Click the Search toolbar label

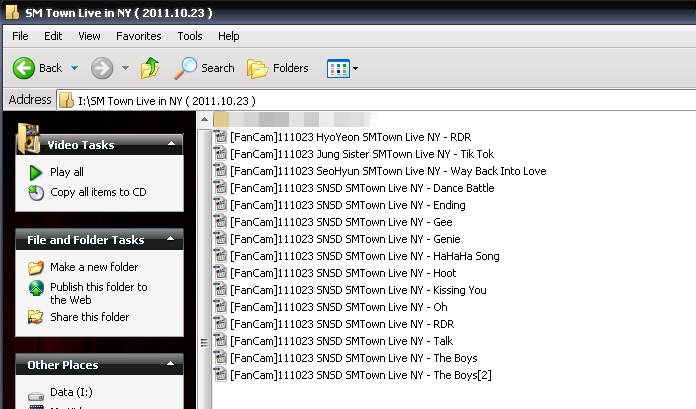(218, 68)
